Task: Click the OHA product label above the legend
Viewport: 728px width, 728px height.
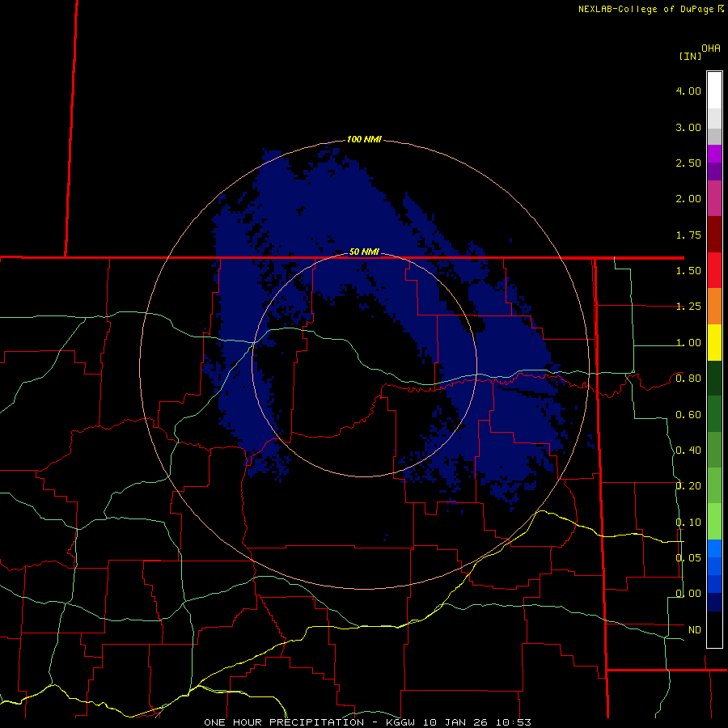Action: click(711, 49)
